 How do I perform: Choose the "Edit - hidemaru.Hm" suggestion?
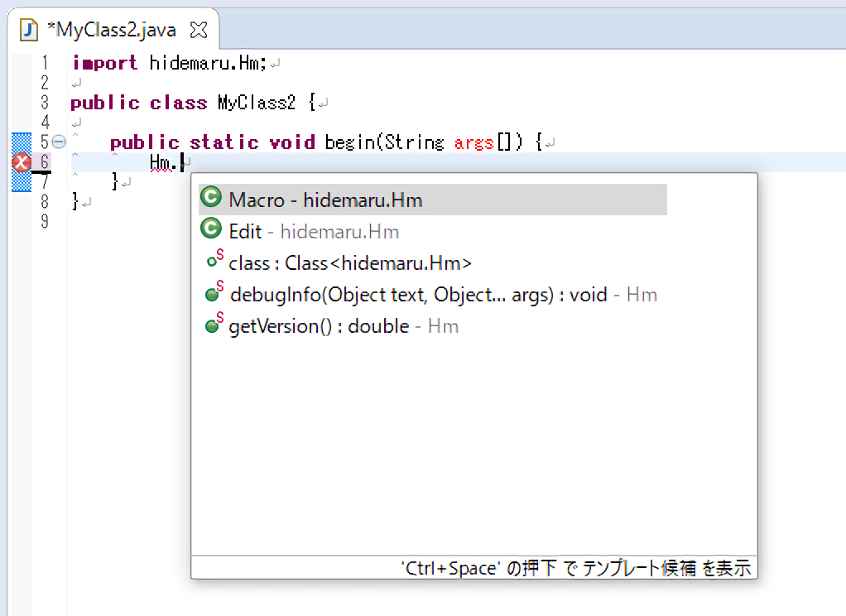[314, 231]
